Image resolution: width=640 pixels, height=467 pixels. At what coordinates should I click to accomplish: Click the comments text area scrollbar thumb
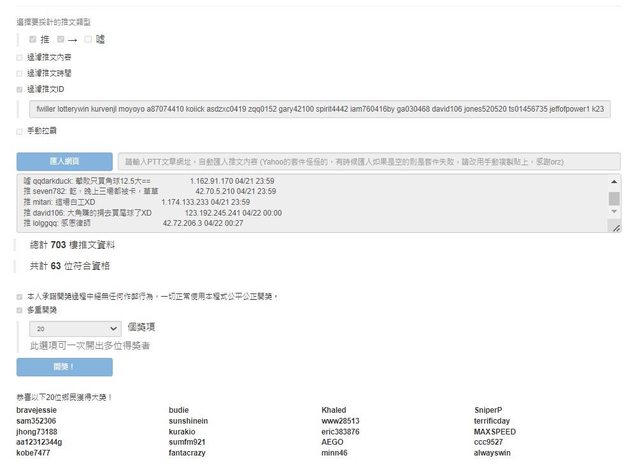pos(614,197)
